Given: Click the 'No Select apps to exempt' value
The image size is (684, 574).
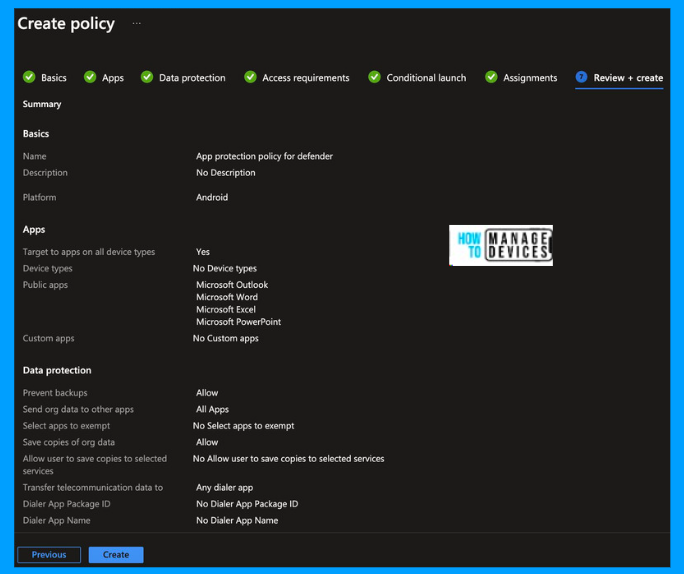Looking at the screenshot, I should (243, 426).
